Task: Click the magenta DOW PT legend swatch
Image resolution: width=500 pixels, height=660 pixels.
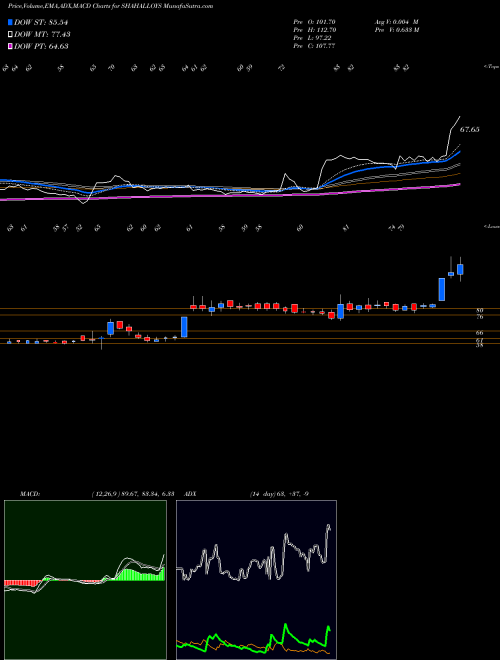Action: [x=10, y=46]
